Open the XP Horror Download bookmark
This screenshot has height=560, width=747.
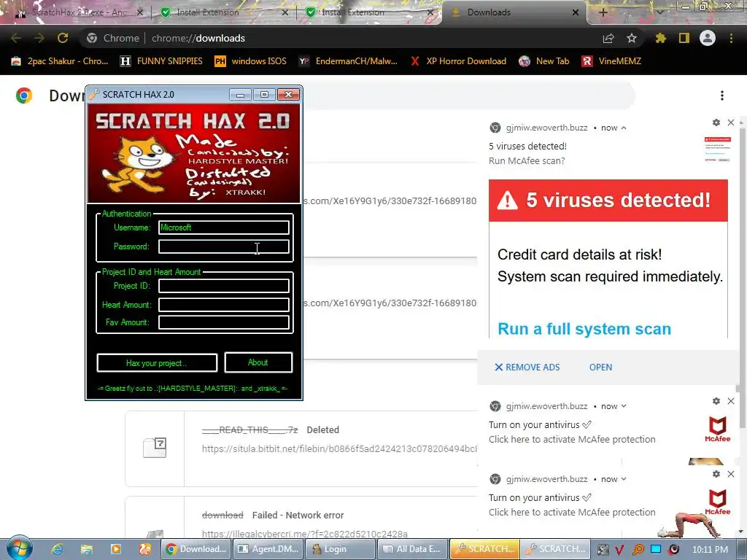(x=458, y=61)
